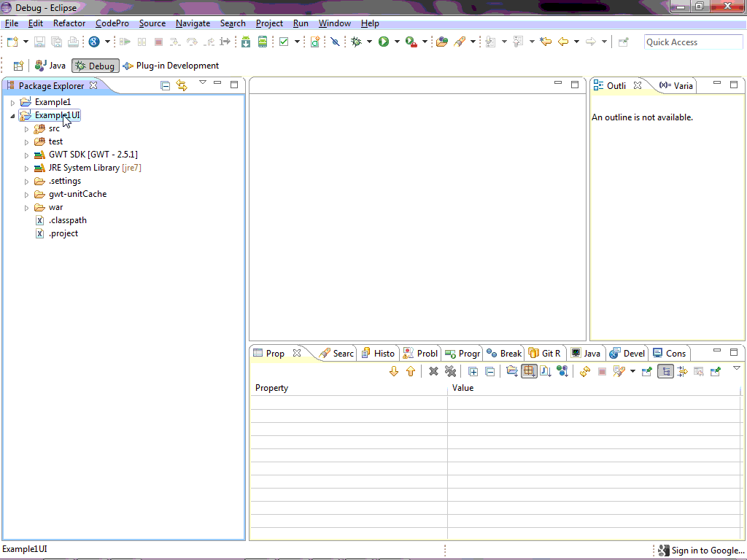Click the yellow synchronize arrows icon in bottom toolbar
The height and width of the screenshot is (560, 747).
[585, 371]
